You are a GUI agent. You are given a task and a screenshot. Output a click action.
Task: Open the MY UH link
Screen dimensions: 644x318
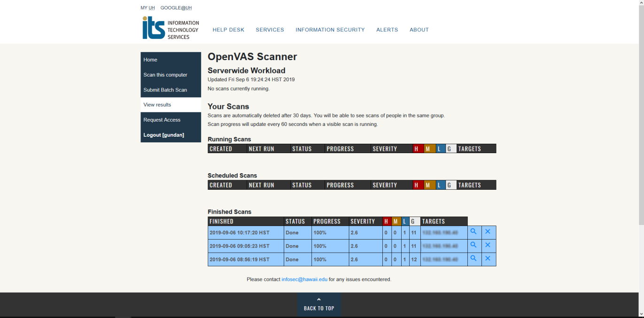point(147,8)
